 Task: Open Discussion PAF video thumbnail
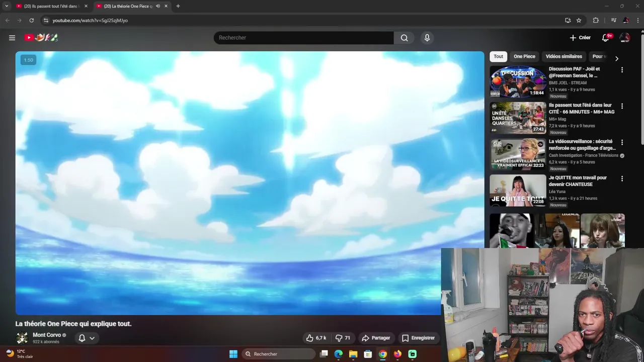518,81
